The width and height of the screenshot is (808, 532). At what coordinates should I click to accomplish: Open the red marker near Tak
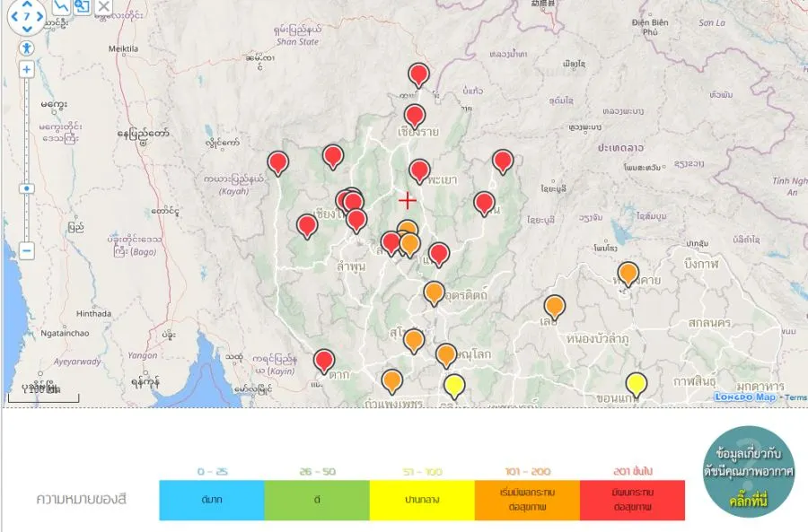click(324, 361)
